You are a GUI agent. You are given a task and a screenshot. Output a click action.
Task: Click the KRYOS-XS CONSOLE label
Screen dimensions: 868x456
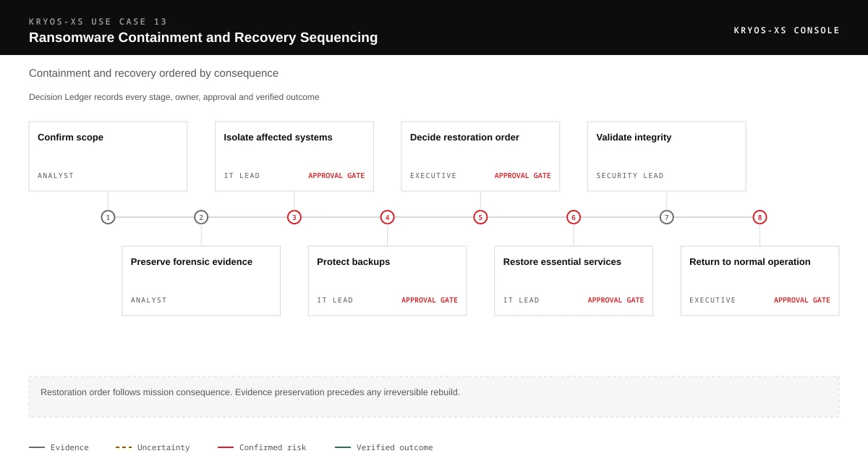(787, 30)
